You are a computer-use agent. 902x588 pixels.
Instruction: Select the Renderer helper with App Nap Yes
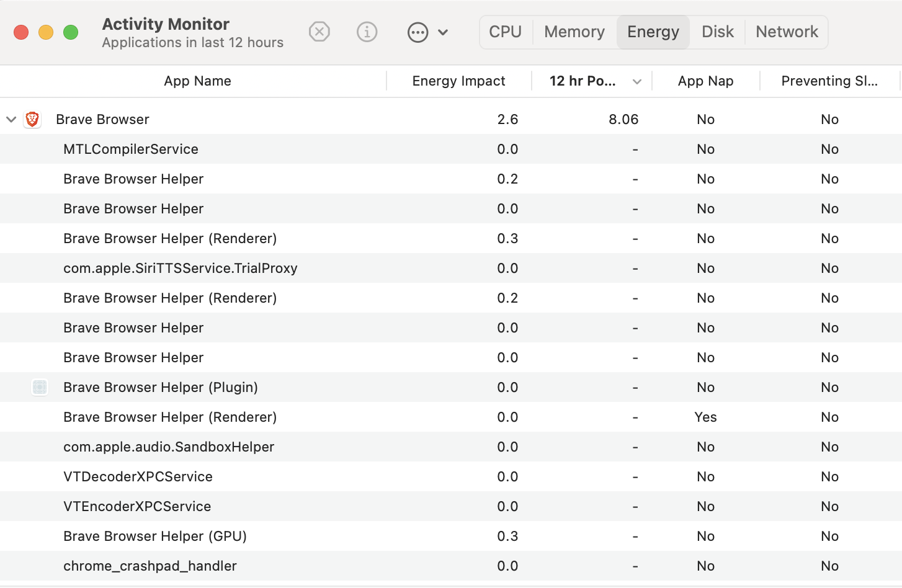[451, 417]
